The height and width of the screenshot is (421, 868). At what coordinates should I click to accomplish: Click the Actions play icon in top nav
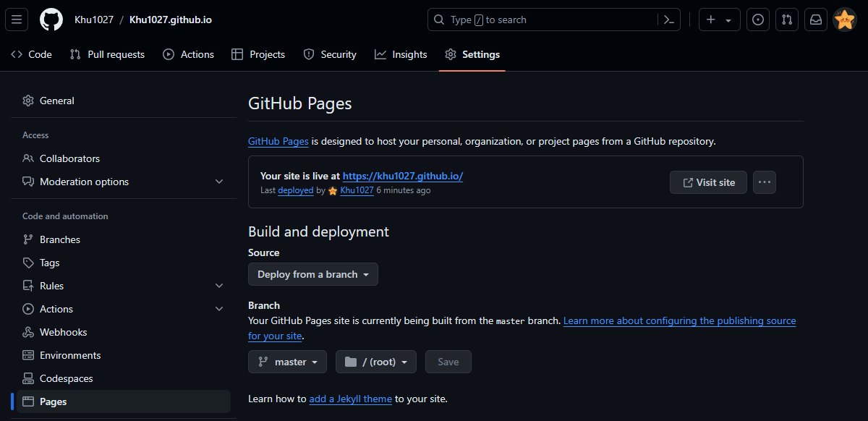pos(169,54)
